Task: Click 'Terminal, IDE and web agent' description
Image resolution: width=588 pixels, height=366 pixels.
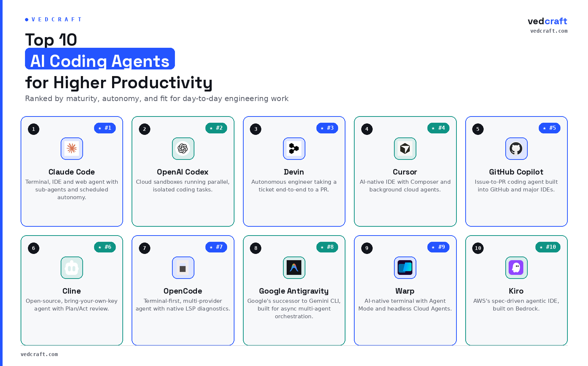Action: (x=72, y=190)
